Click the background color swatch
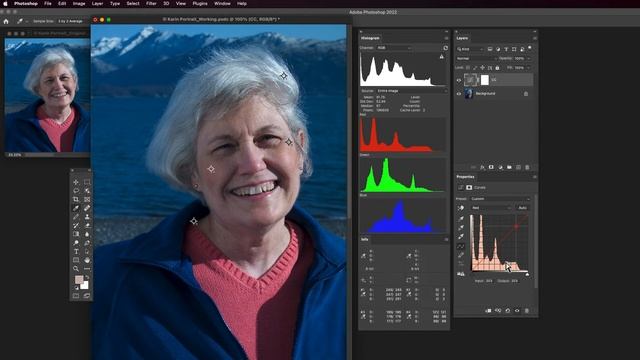 click(x=84, y=286)
